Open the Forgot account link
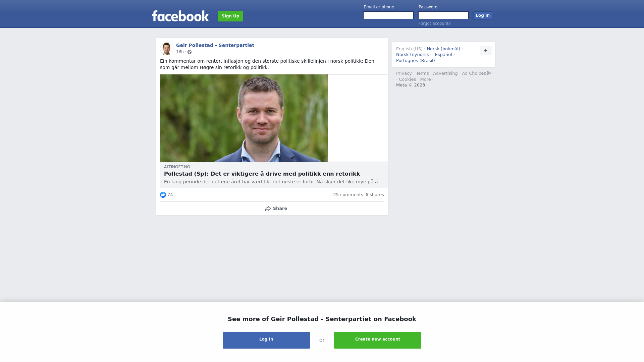644x362 pixels. [434, 23]
